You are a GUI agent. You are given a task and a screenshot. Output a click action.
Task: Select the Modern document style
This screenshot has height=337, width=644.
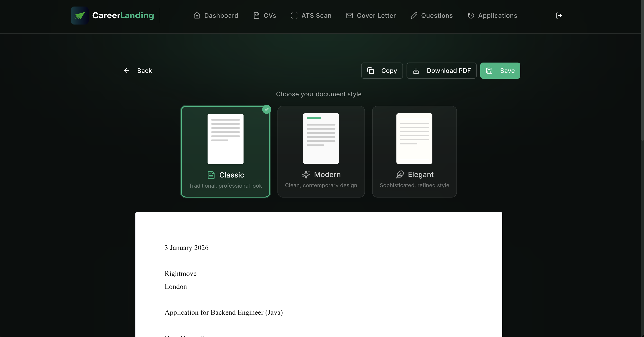[x=321, y=152]
